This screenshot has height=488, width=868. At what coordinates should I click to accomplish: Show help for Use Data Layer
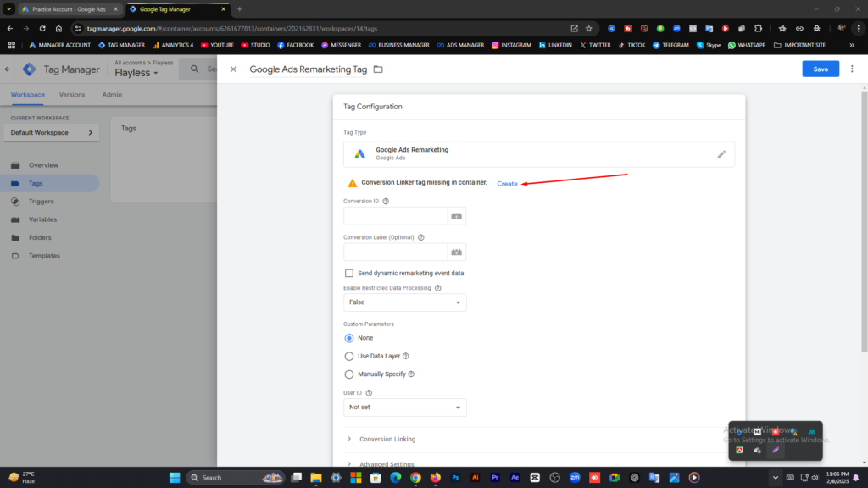tap(406, 357)
